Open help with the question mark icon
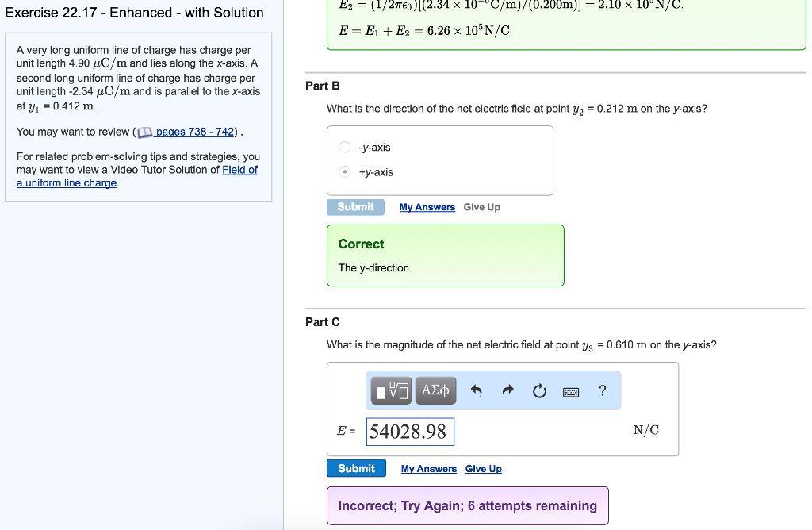812x530 pixels. 603,390
